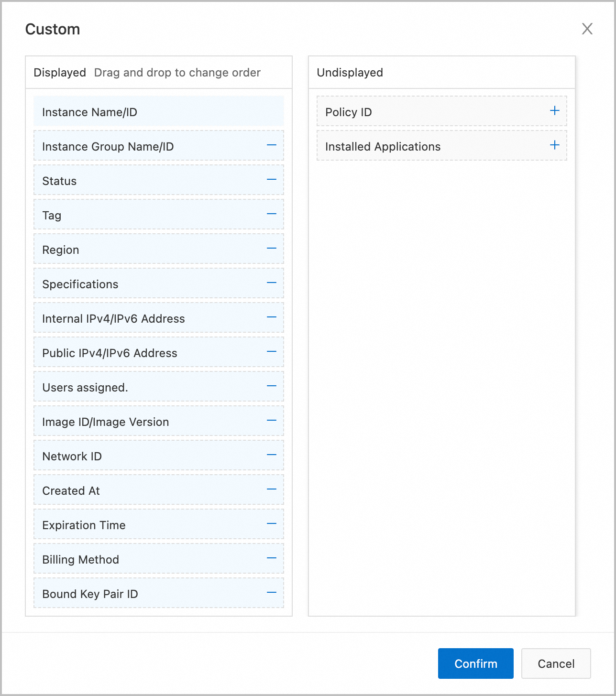Close the Custom dialog

coord(587,29)
